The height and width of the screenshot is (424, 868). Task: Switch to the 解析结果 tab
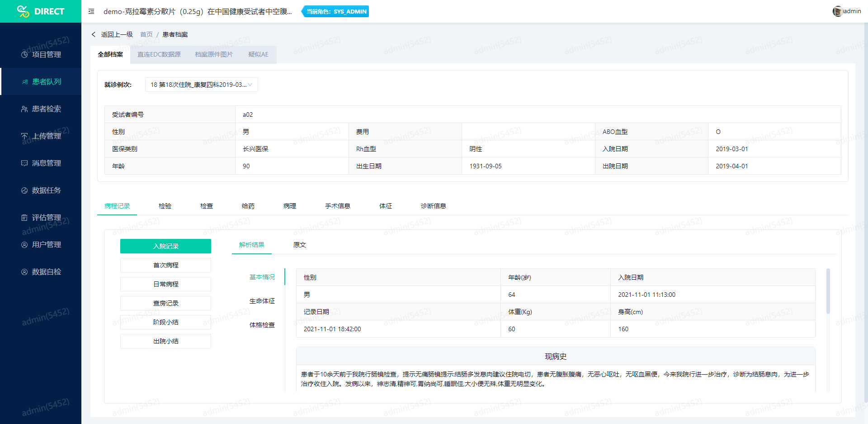click(x=252, y=245)
